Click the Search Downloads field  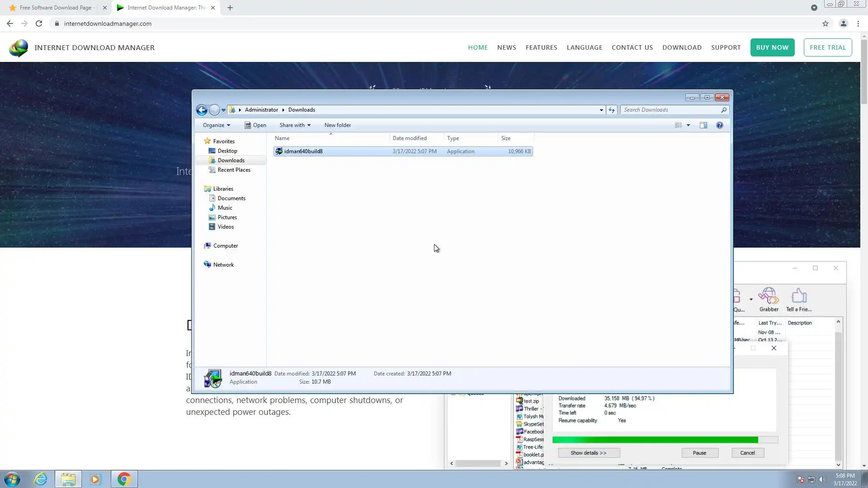(x=671, y=110)
